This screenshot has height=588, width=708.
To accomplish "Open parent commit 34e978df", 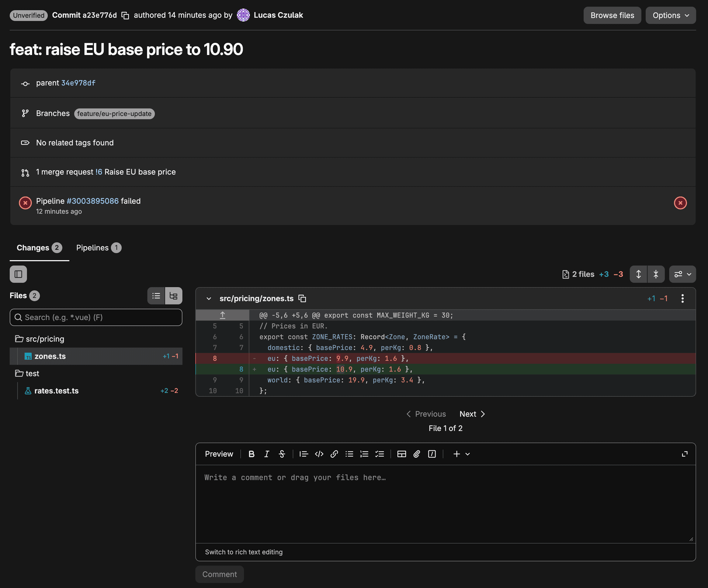I will (78, 83).
